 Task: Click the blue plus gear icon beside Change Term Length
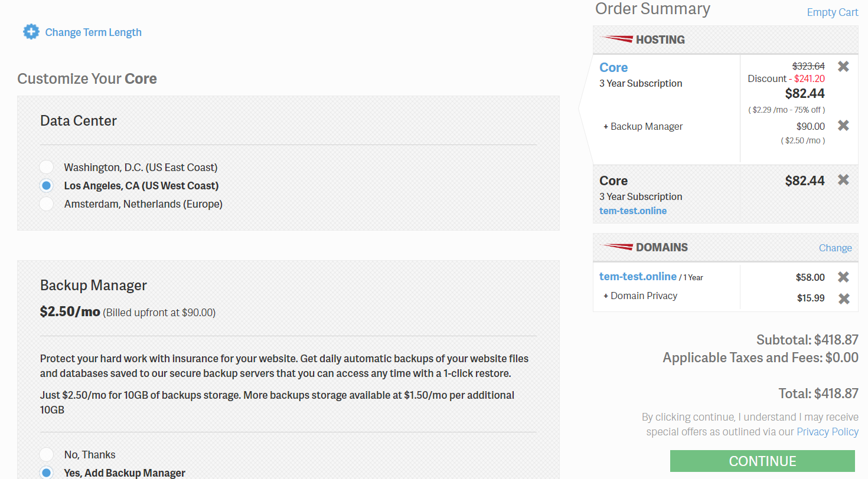(31, 32)
